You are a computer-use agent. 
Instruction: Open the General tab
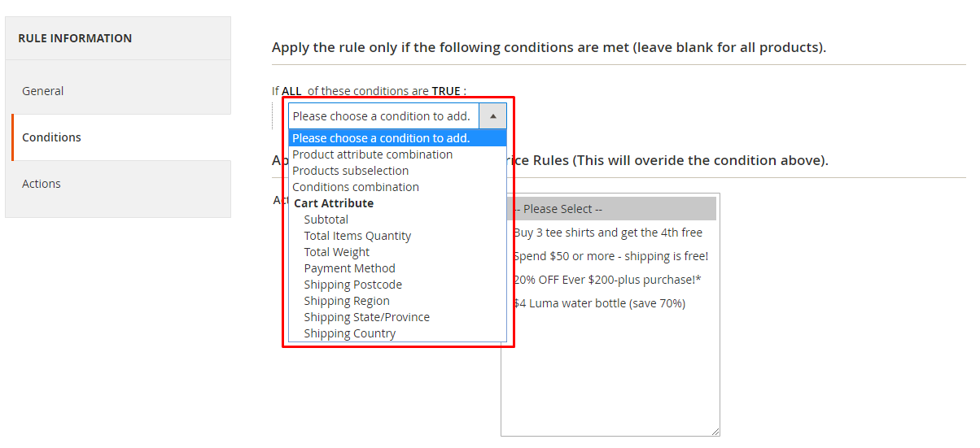[x=43, y=91]
